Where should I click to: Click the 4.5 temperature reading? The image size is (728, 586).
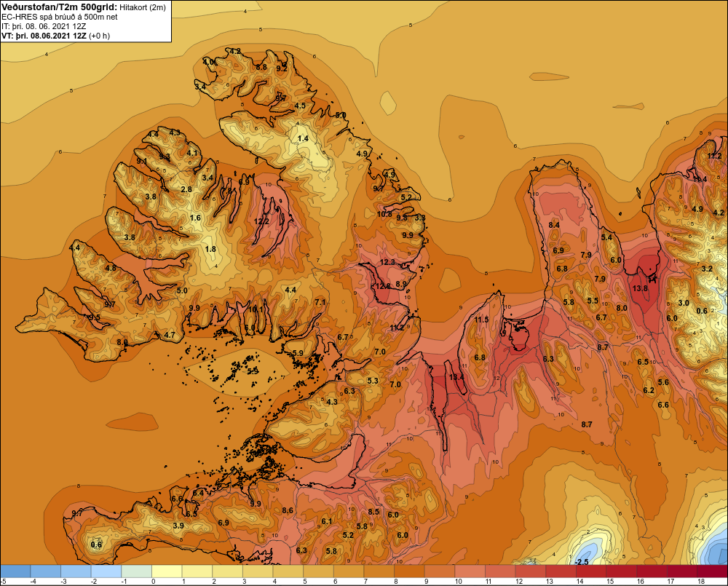(x=300, y=106)
